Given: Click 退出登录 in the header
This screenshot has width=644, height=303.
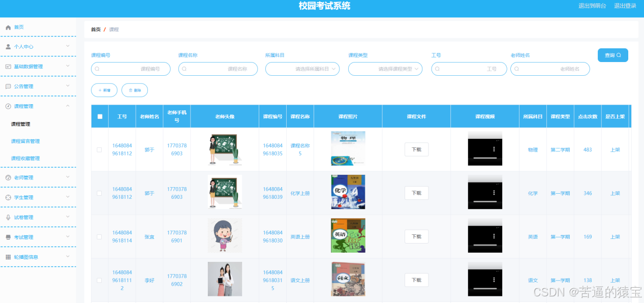Looking at the screenshot, I should tap(625, 6).
